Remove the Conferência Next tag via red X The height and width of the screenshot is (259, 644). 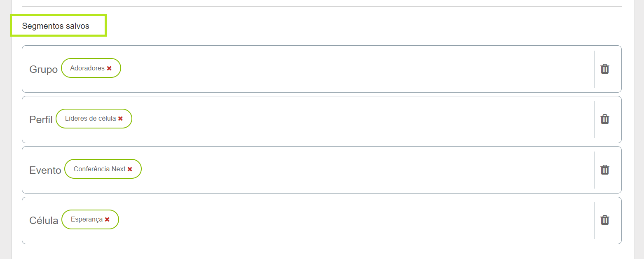[x=130, y=169]
